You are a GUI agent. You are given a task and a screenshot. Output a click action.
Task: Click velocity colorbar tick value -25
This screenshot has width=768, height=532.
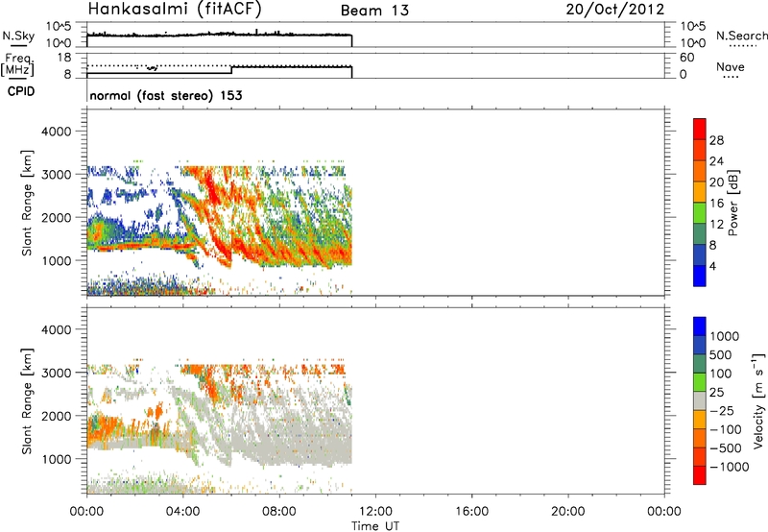pyautogui.click(x=721, y=411)
